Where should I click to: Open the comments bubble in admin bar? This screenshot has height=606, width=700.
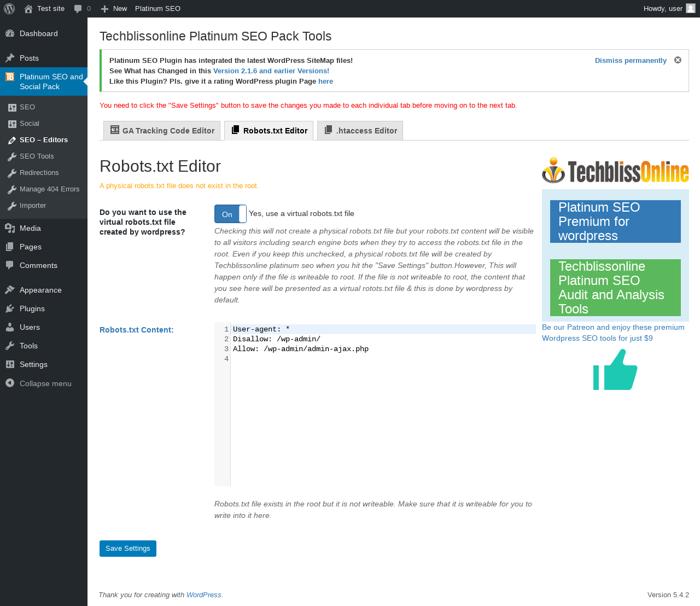[x=78, y=9]
